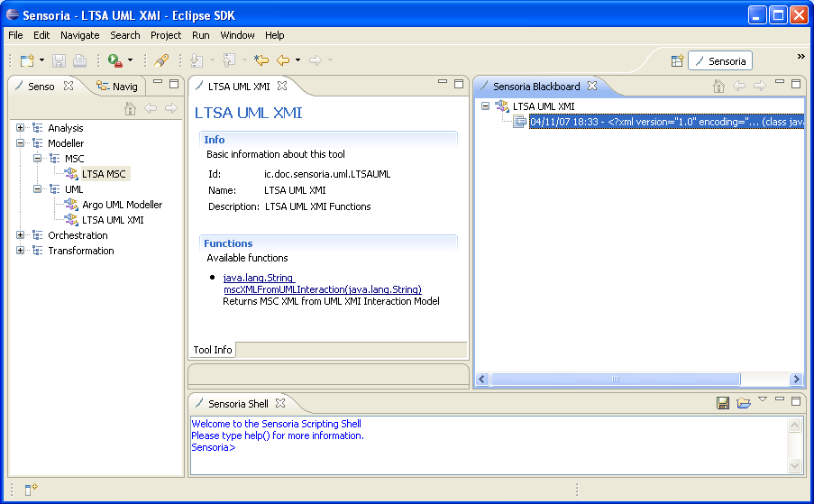Collapse the MSC tree node
Screen dimensions: 814x504
[x=37, y=159]
